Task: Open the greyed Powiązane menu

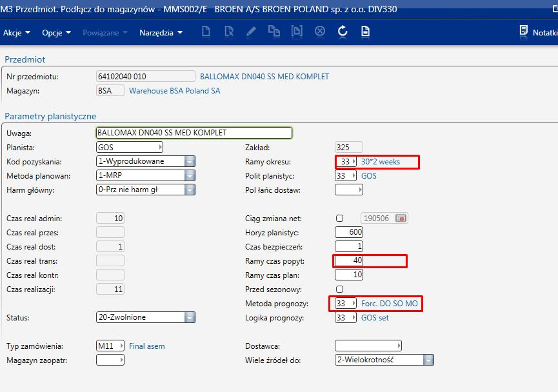Action: click(105, 33)
